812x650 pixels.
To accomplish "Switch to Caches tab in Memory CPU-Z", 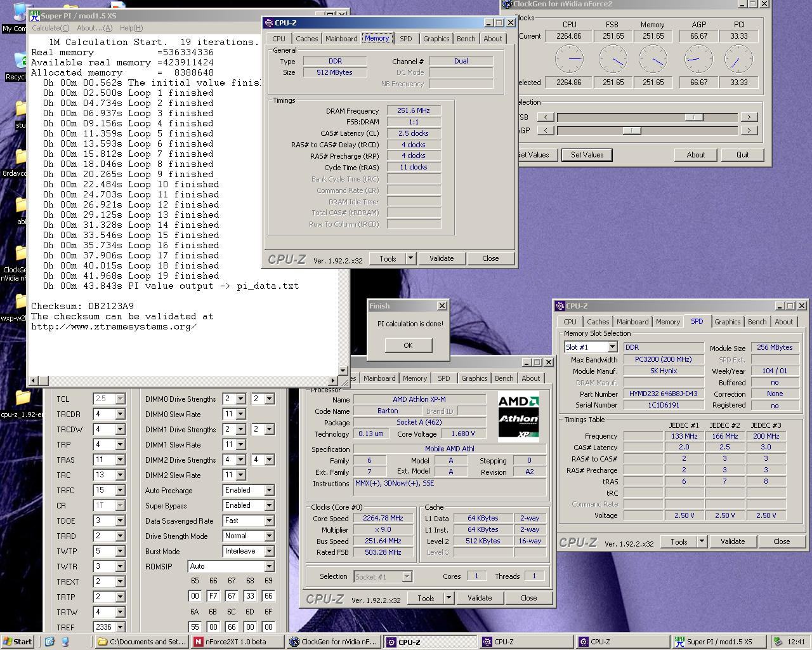I will 306,39.
